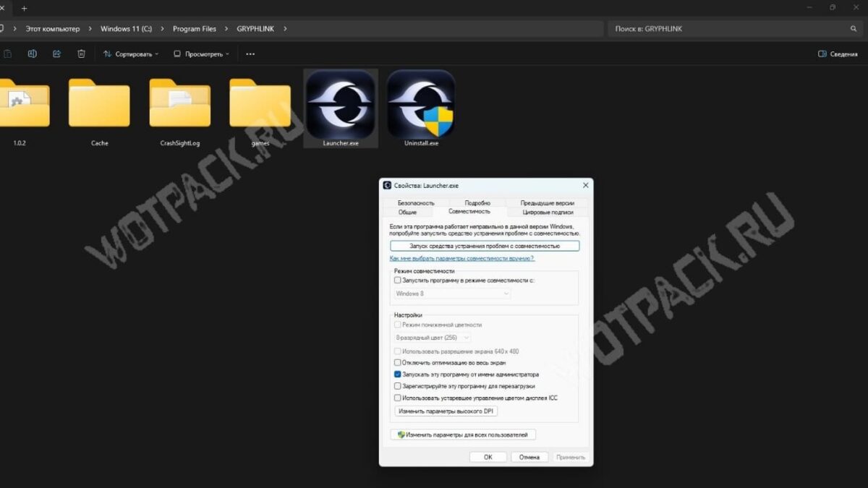The width and height of the screenshot is (868, 488).
Task: Click the Delete trash icon in toolbar
Action: tap(81, 53)
